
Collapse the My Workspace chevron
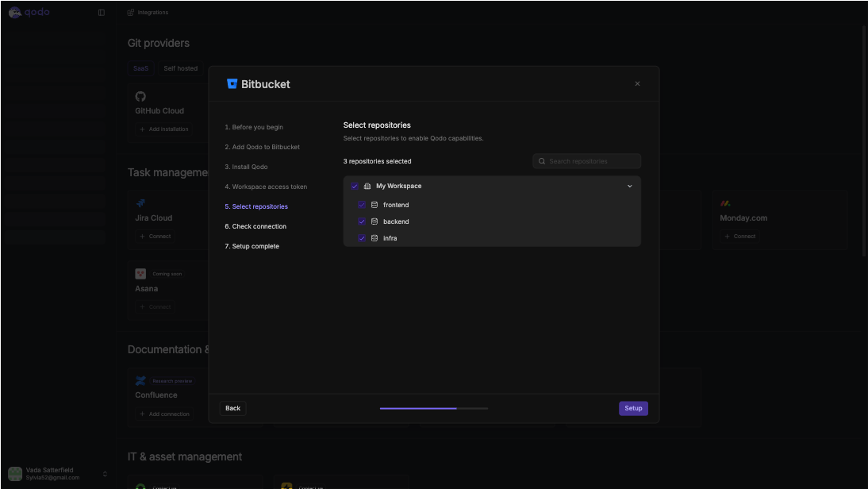629,186
